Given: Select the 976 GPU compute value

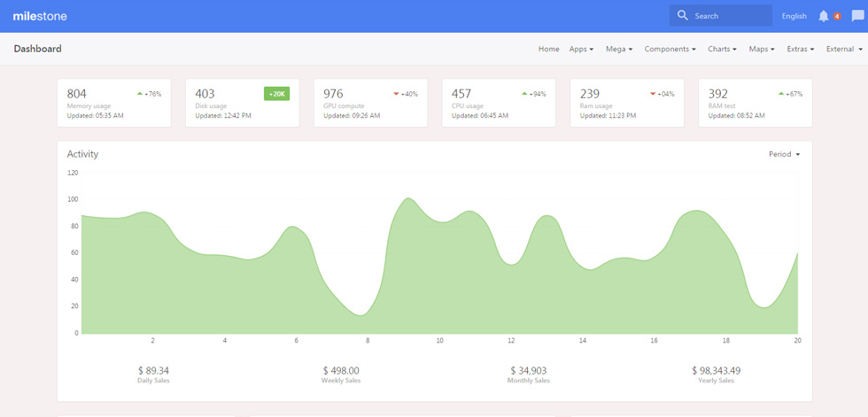Looking at the screenshot, I should pos(333,94).
